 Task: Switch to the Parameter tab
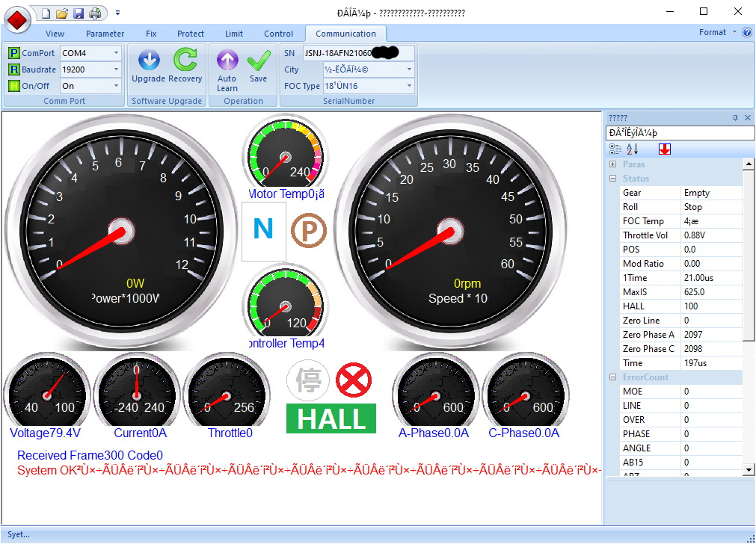[x=105, y=34]
